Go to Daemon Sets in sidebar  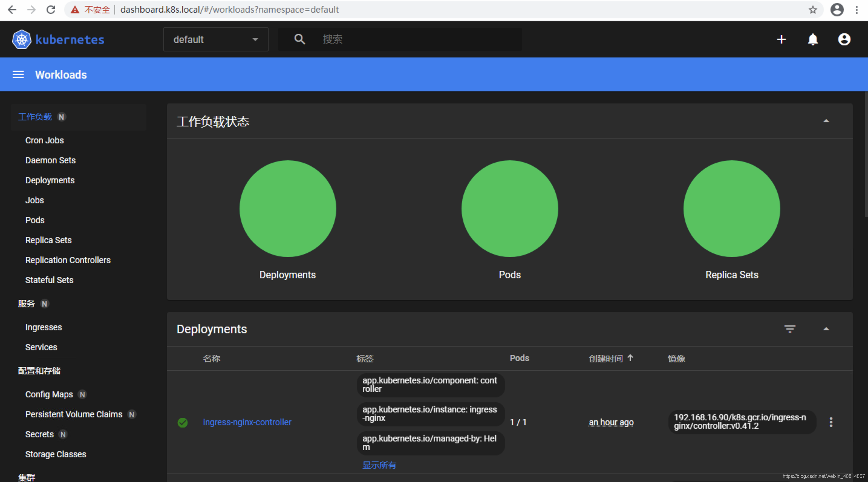[x=51, y=160]
